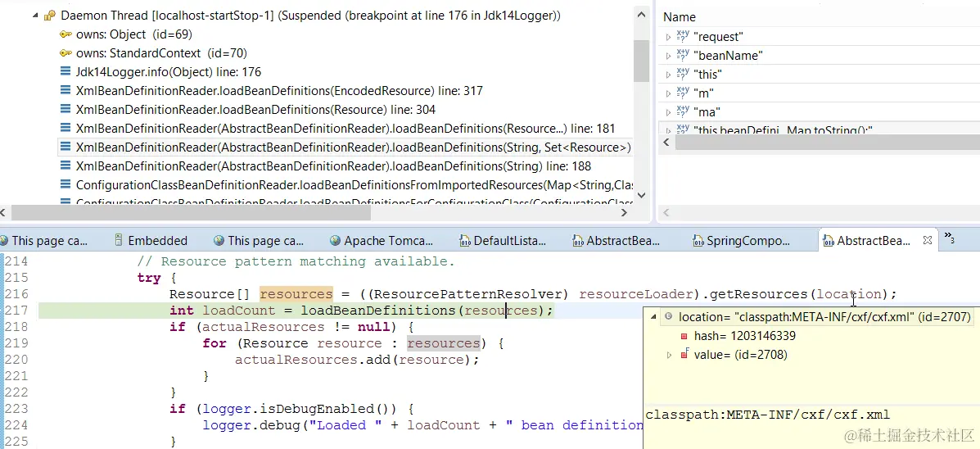Switch to the Embedded editor tab
Screen dimensions: 980x449
click(x=151, y=241)
